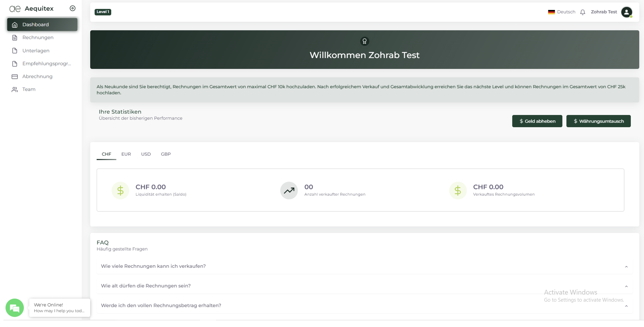Select the GBP currency tab
Viewport: 644px width, 327px height.
pyautogui.click(x=166, y=154)
